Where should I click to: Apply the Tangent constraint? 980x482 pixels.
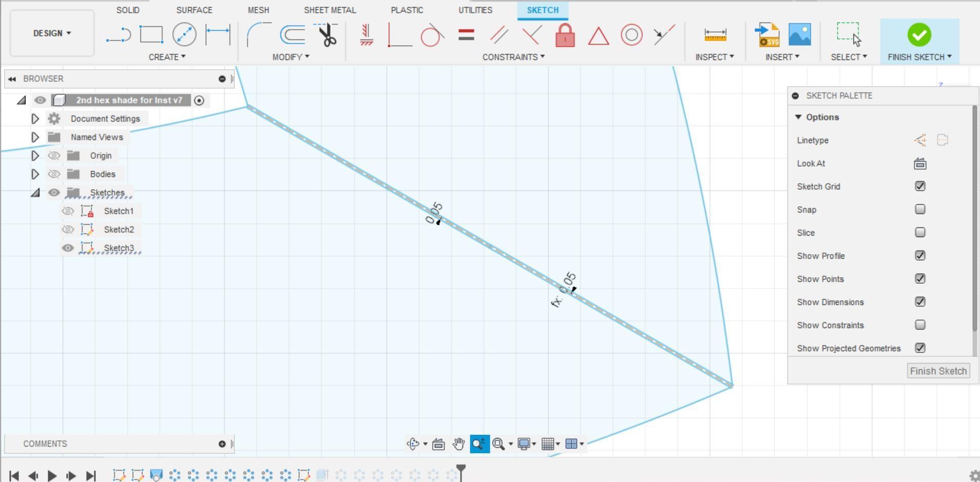pyautogui.click(x=432, y=35)
